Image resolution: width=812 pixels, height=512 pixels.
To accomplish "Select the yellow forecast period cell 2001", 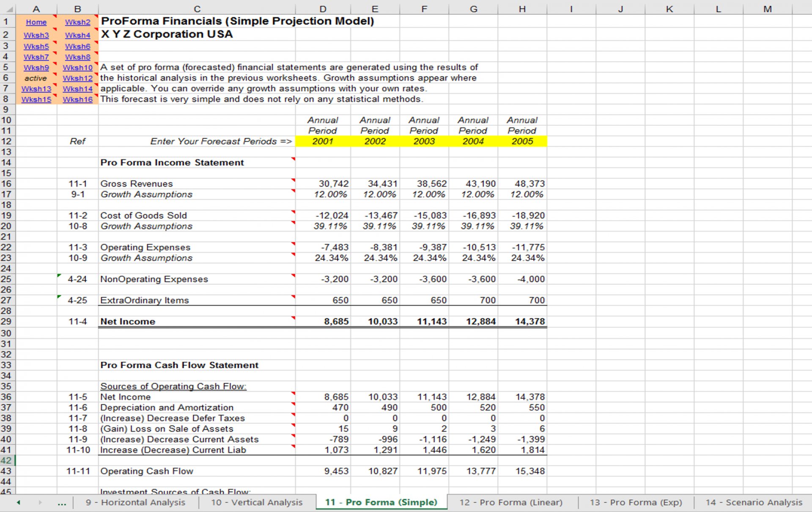I will coord(323,141).
